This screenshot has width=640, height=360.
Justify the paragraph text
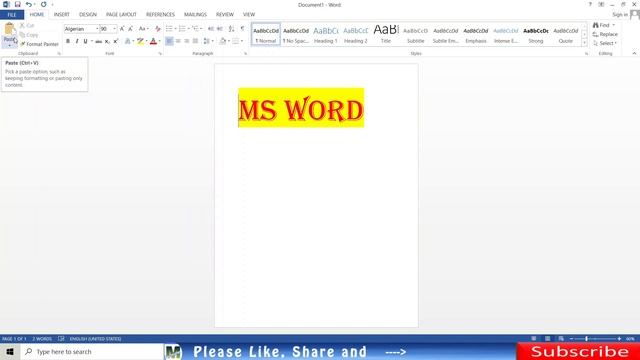tap(196, 41)
